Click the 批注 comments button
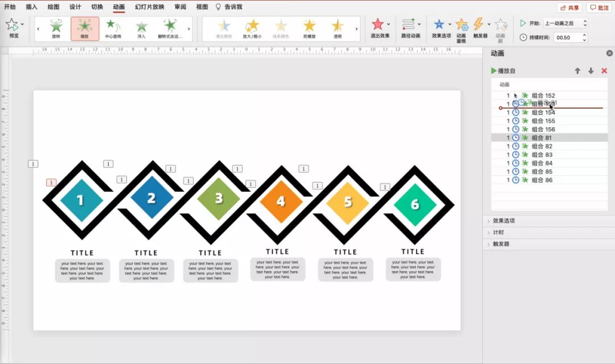The height and width of the screenshot is (364, 615). point(599,7)
